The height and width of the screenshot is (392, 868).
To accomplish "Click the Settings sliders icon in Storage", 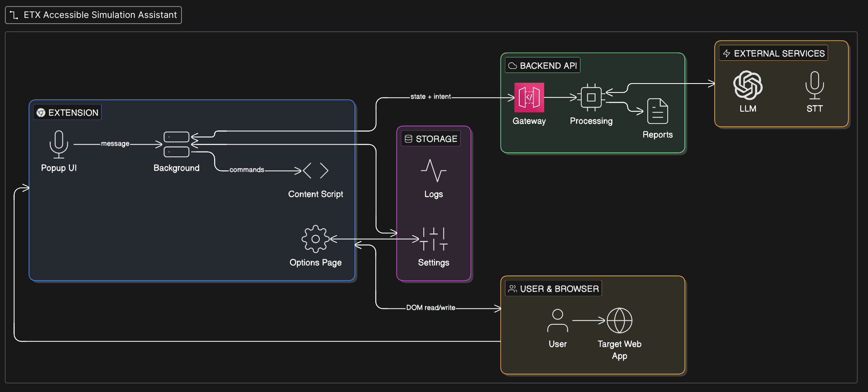I will [x=433, y=240].
